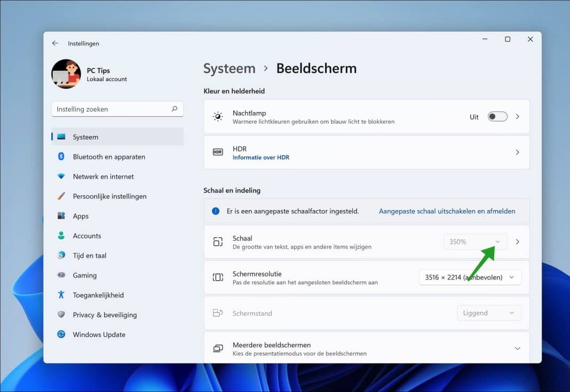Open Tijd en taal settings
Screen dimensions: 570x392
coord(89,255)
